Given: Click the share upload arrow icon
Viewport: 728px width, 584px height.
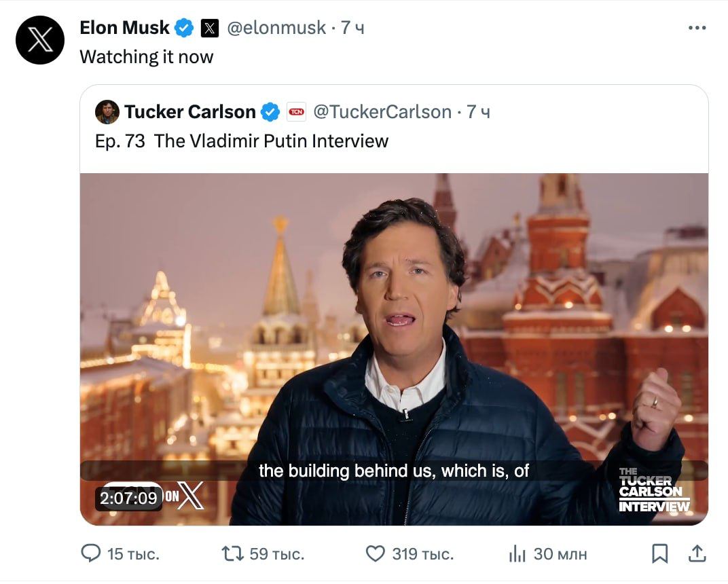Looking at the screenshot, I should click(697, 554).
